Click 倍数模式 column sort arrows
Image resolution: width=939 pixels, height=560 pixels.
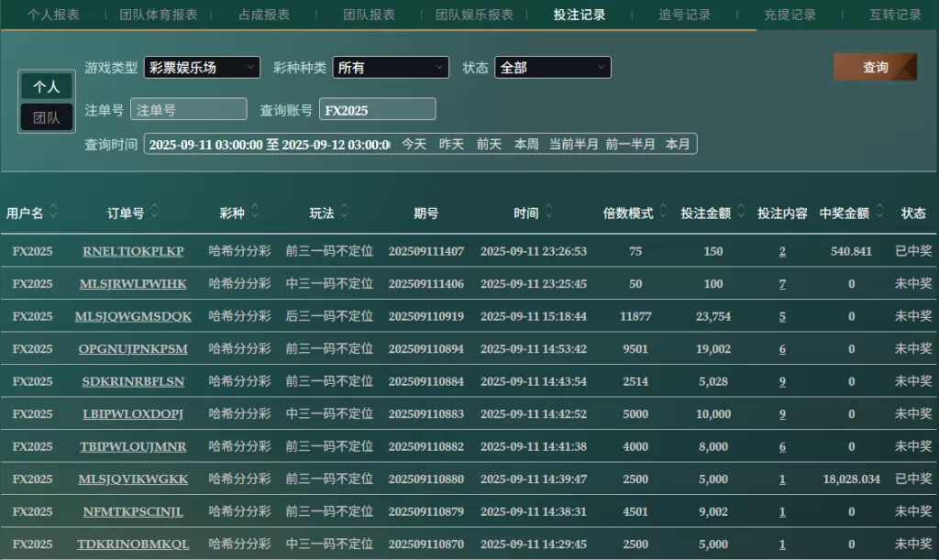pos(662,213)
